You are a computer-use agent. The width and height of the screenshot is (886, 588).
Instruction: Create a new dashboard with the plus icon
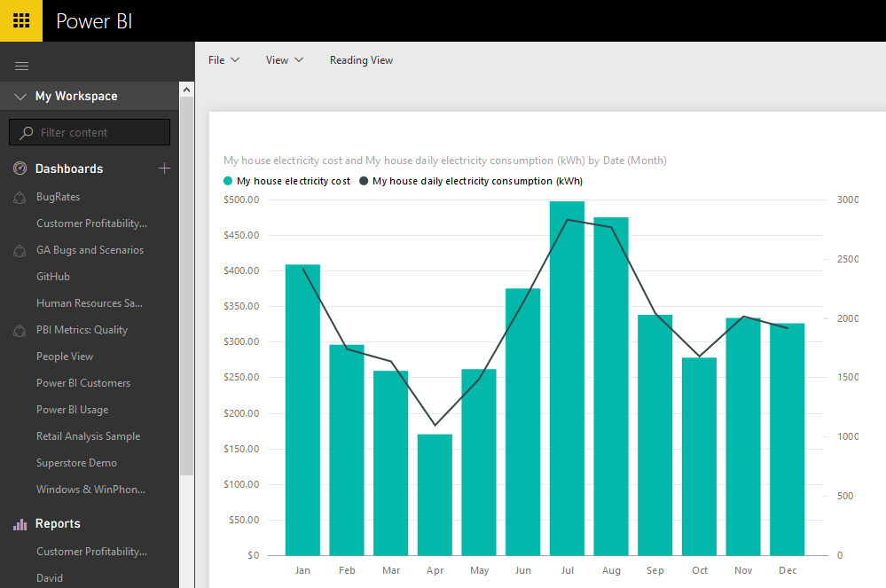[165, 168]
